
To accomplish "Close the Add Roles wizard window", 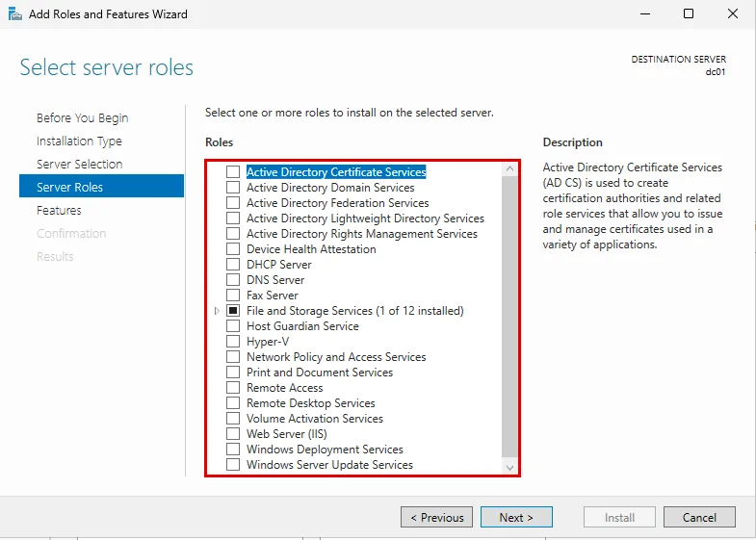I will [x=732, y=14].
